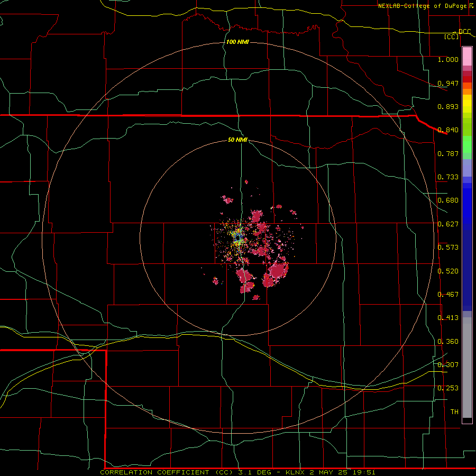Click the 0.573 scale value
The image size is (476, 476).
(x=448, y=248)
